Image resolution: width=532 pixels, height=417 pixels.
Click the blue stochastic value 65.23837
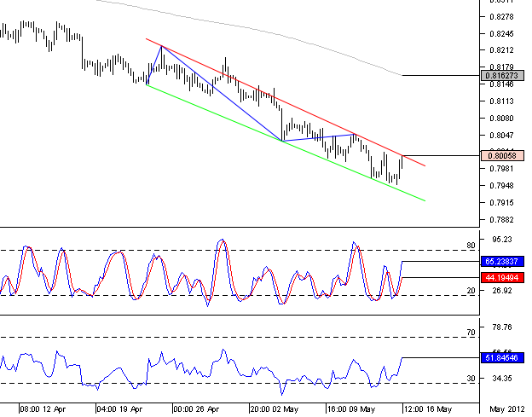point(502,262)
